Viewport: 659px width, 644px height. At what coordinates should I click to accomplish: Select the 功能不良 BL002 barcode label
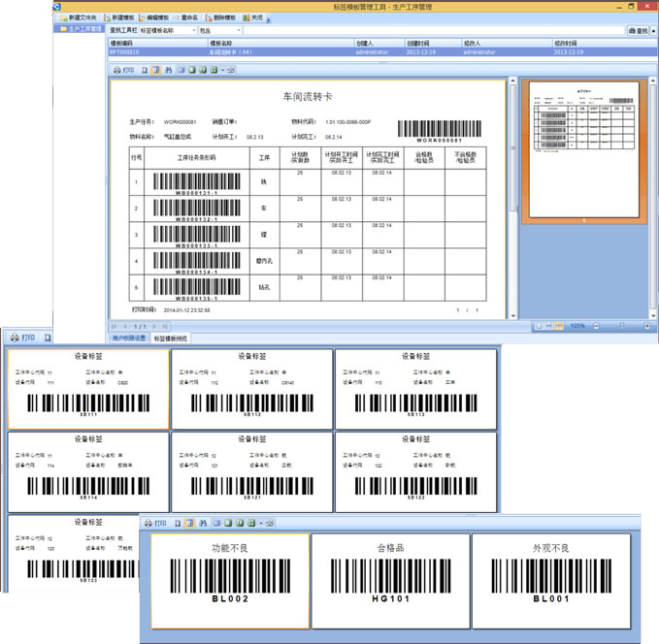pyautogui.click(x=230, y=581)
